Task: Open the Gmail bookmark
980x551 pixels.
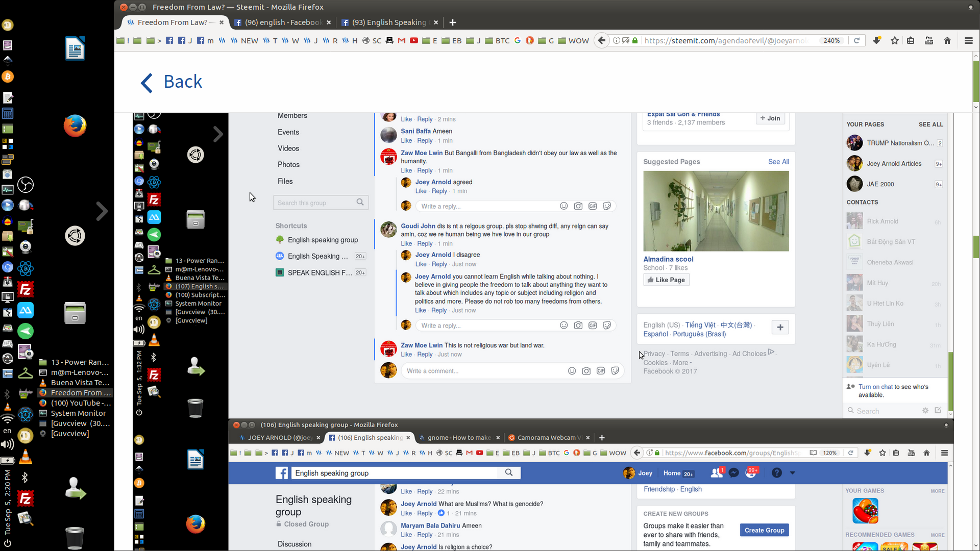Action: [x=402, y=41]
